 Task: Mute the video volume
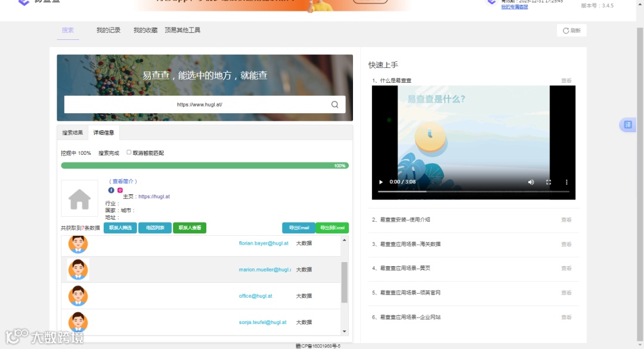point(531,182)
